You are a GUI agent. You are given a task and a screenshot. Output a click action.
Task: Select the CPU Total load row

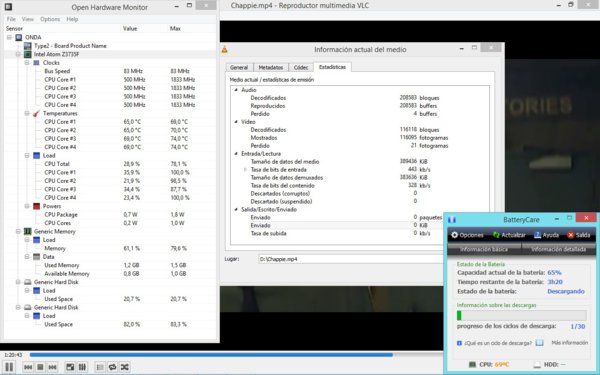pos(111,164)
